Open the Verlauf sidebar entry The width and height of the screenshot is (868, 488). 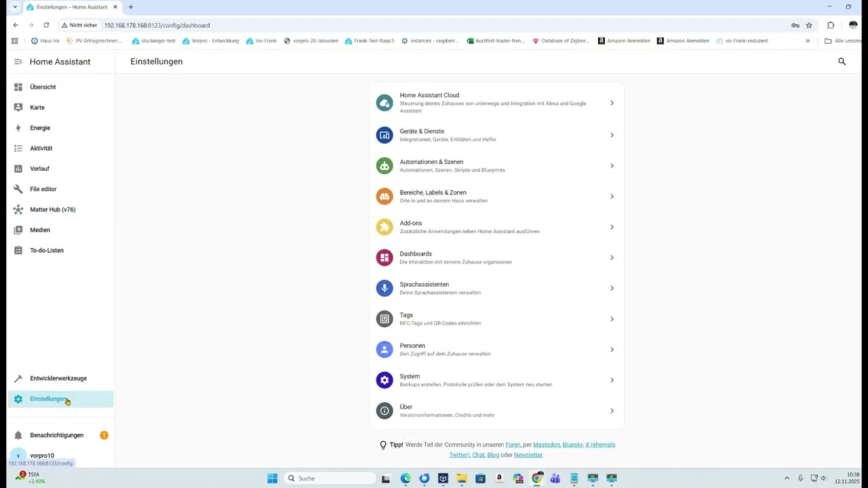click(x=60, y=168)
